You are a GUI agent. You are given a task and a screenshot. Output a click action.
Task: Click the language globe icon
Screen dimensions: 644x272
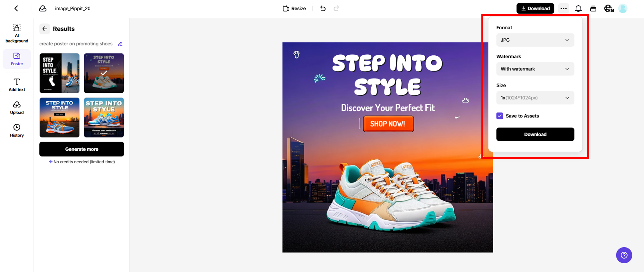tap(609, 8)
